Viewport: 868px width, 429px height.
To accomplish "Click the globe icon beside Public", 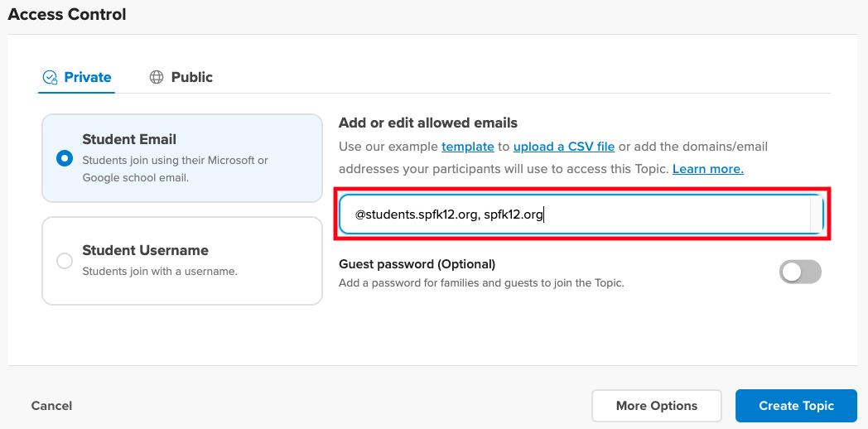I will [157, 78].
